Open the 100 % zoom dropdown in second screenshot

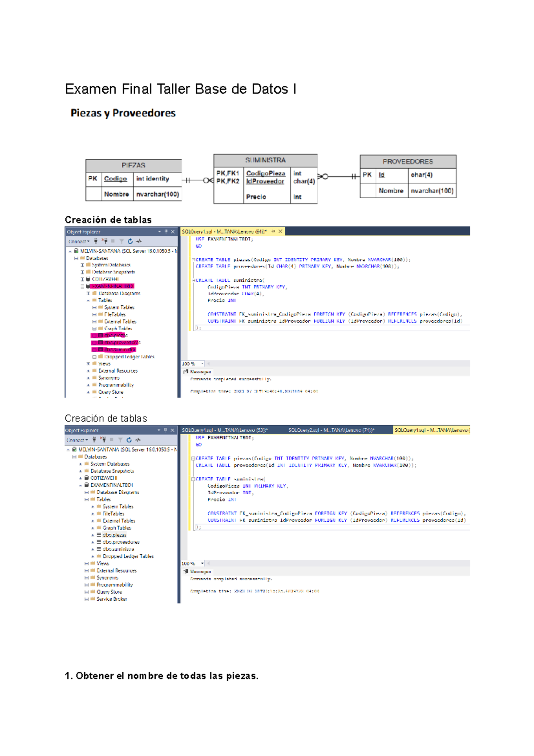pyautogui.click(x=202, y=564)
